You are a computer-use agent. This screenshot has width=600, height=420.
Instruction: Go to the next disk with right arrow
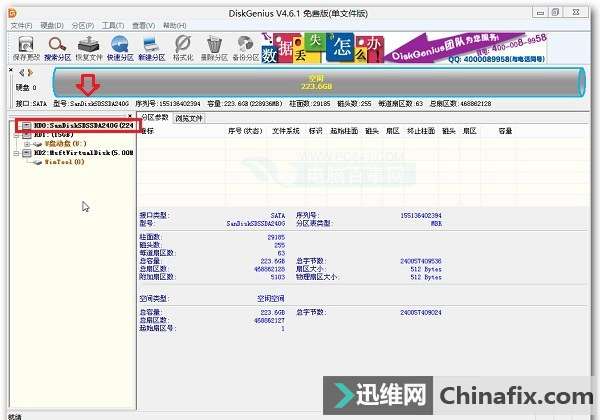(x=30, y=73)
